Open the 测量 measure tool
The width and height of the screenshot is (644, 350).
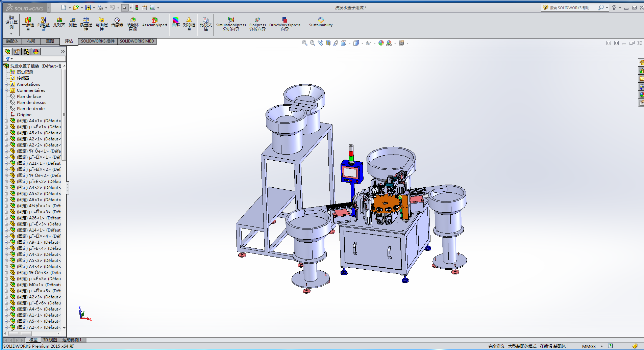click(73, 22)
